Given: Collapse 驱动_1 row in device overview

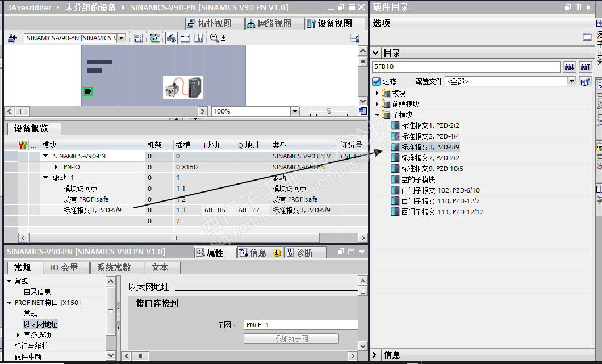Looking at the screenshot, I should tap(45, 178).
